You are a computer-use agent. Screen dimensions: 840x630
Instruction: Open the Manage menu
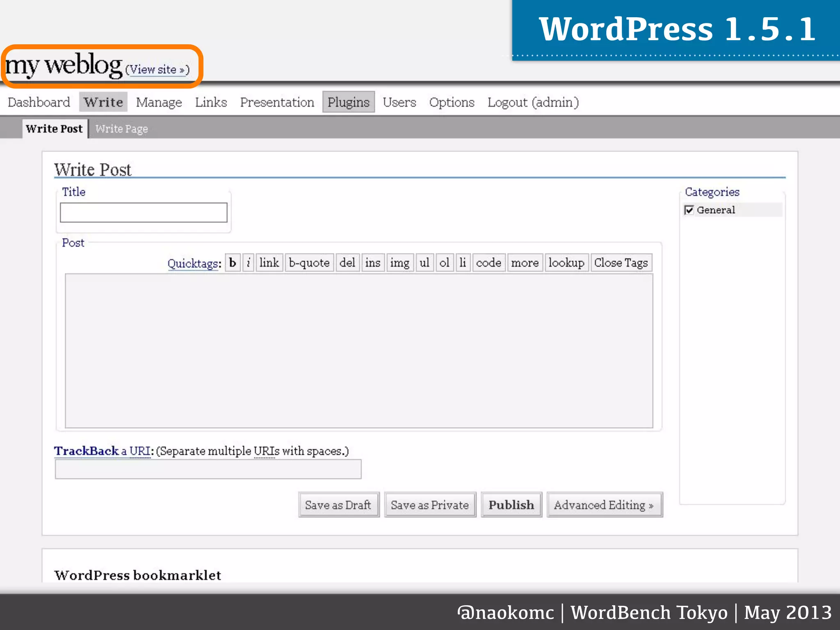tap(159, 102)
